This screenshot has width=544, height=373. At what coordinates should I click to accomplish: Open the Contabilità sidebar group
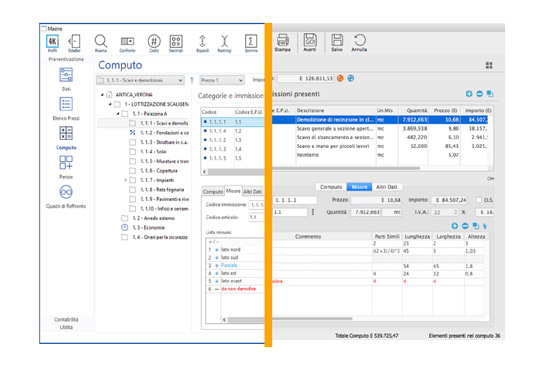[x=66, y=319]
